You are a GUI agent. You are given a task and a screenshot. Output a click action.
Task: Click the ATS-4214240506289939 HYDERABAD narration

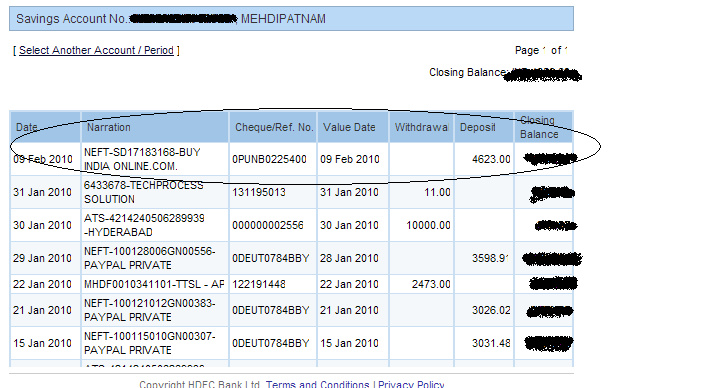click(144, 225)
